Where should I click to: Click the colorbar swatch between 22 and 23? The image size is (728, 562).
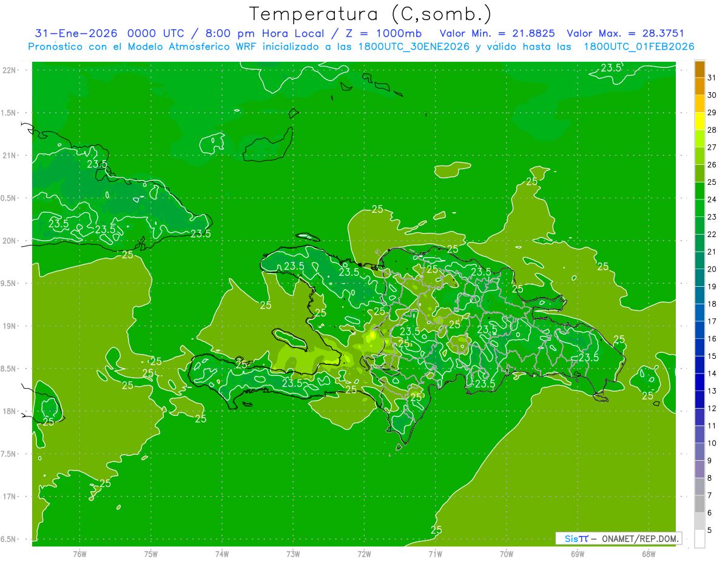pyautogui.click(x=700, y=226)
